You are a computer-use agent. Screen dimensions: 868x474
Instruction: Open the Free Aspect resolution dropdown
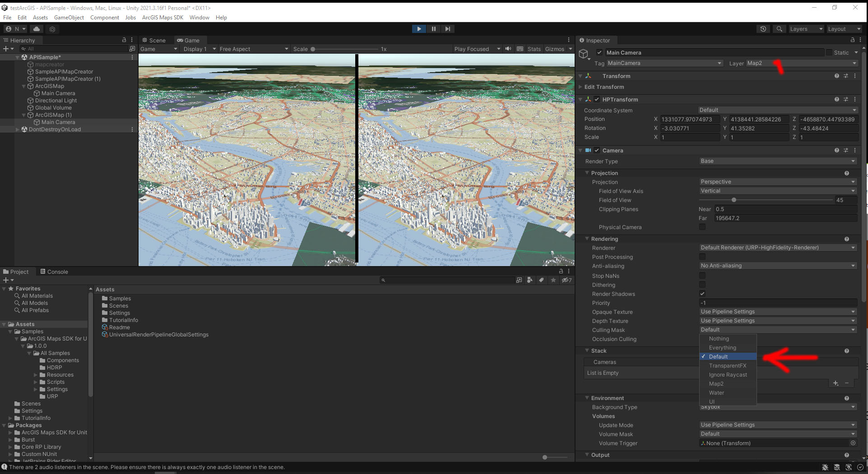(x=253, y=49)
